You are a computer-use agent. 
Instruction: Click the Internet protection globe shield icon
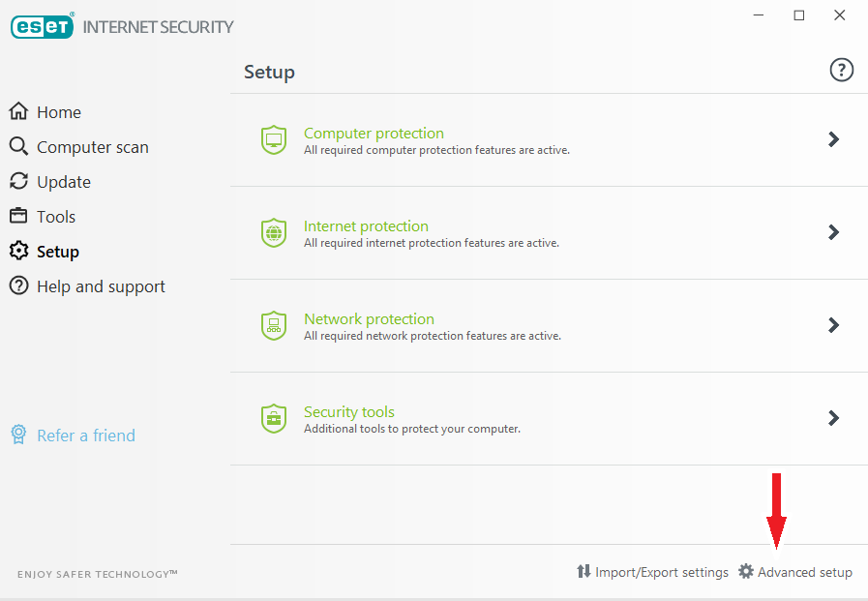(274, 233)
